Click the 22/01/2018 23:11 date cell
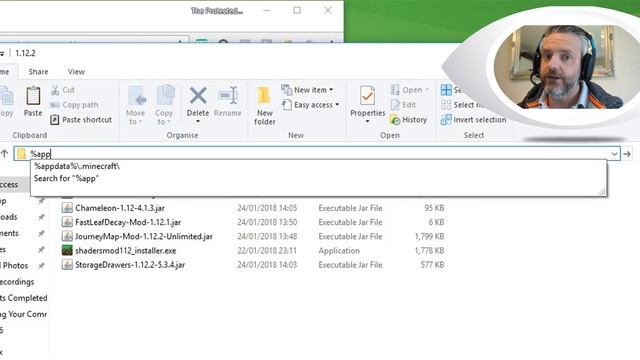 tap(267, 251)
